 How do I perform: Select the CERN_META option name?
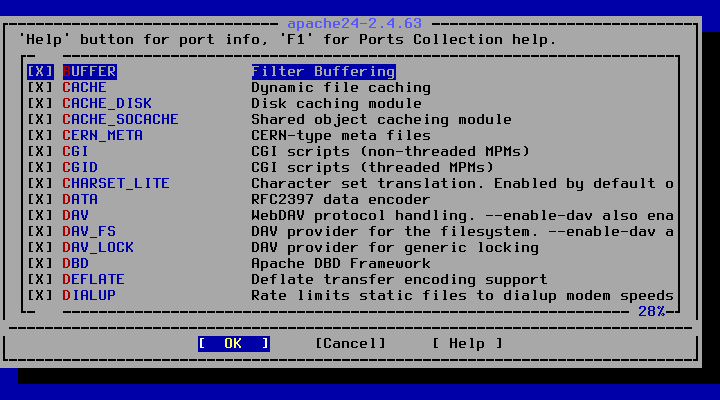102,135
